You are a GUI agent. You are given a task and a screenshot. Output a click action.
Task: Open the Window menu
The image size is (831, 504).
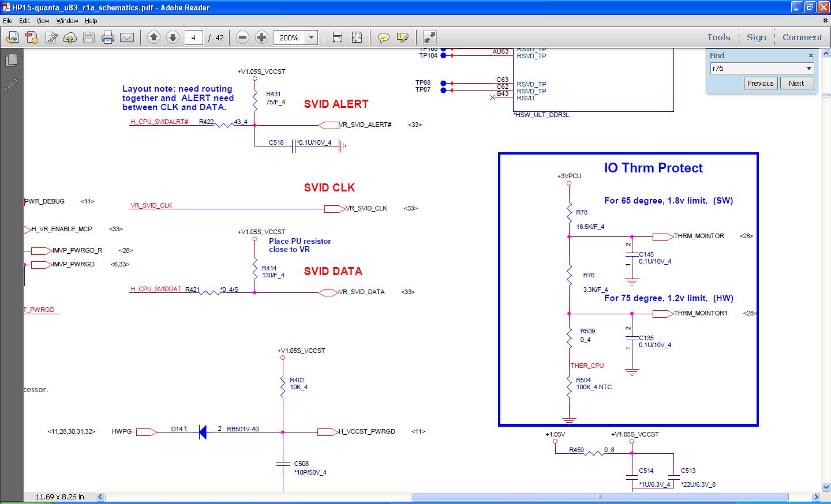[x=67, y=21]
